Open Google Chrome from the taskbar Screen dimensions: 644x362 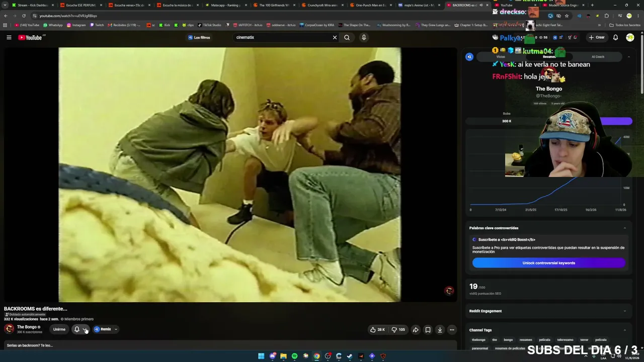click(316, 356)
